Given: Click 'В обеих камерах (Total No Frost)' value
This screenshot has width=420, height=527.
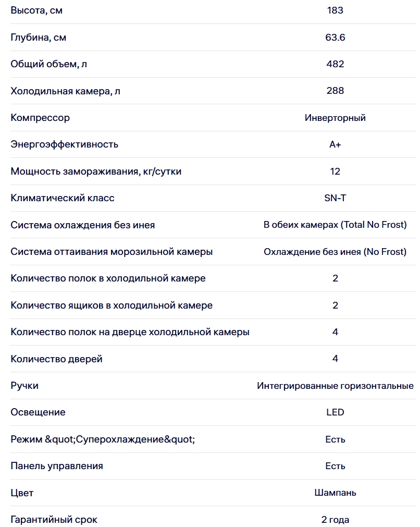Looking at the screenshot, I should tap(335, 225).
